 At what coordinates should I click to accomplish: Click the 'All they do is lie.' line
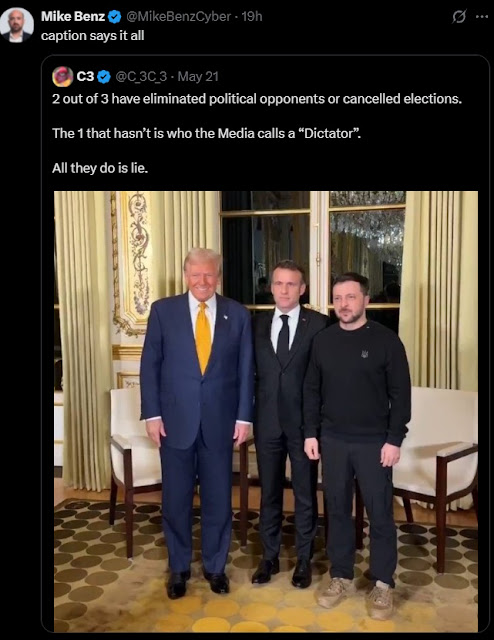point(100,168)
